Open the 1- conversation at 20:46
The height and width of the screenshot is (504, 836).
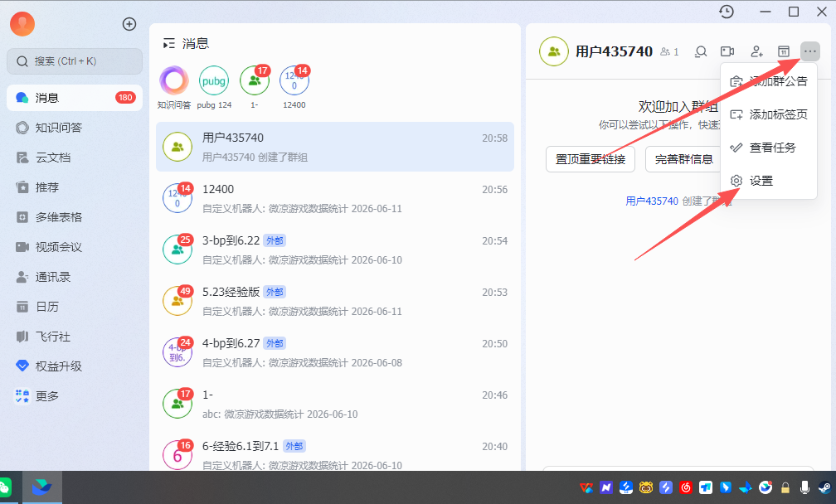[335, 404]
